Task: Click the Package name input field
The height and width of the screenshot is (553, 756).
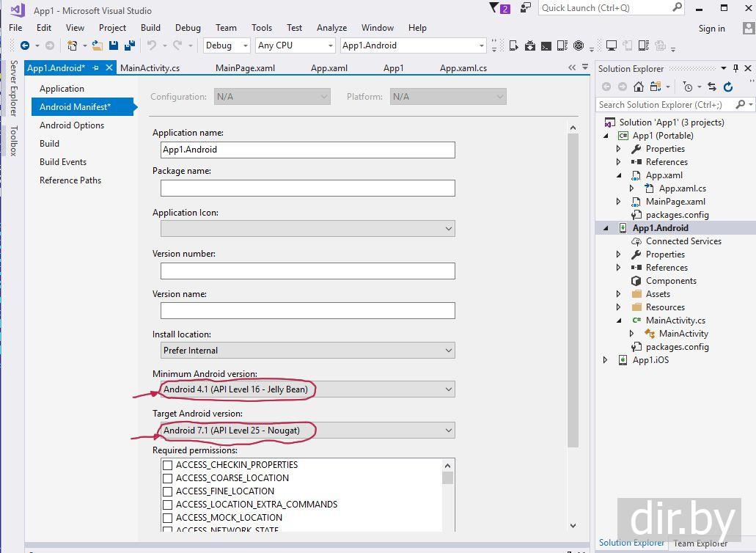Action: [307, 188]
